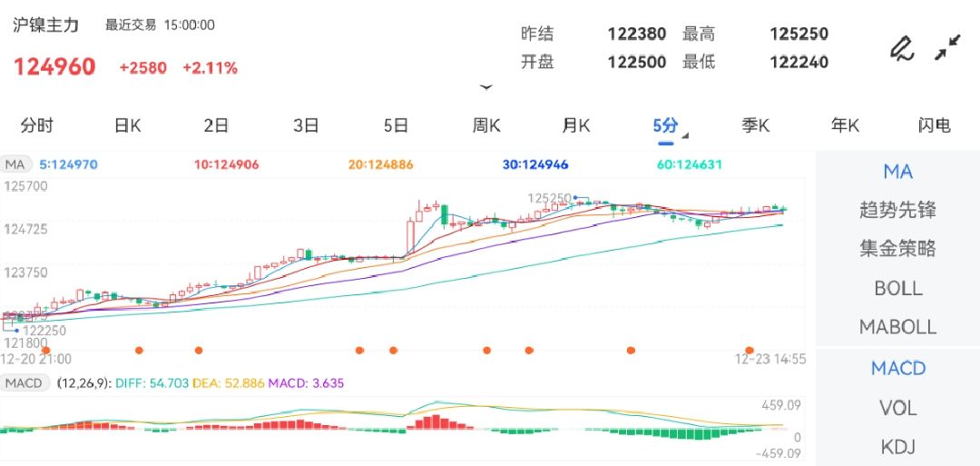Click the 30:124946 moving average value
The image size is (980, 466).
[535, 165]
